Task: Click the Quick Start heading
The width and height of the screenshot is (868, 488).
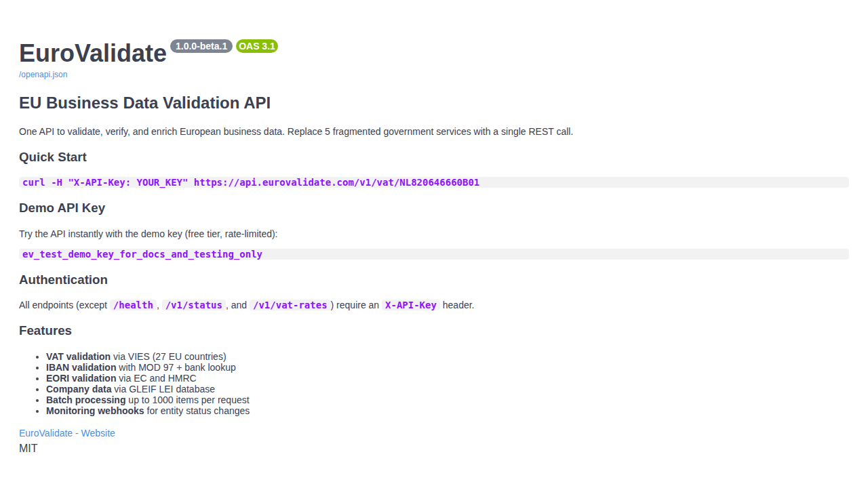Action: (53, 157)
